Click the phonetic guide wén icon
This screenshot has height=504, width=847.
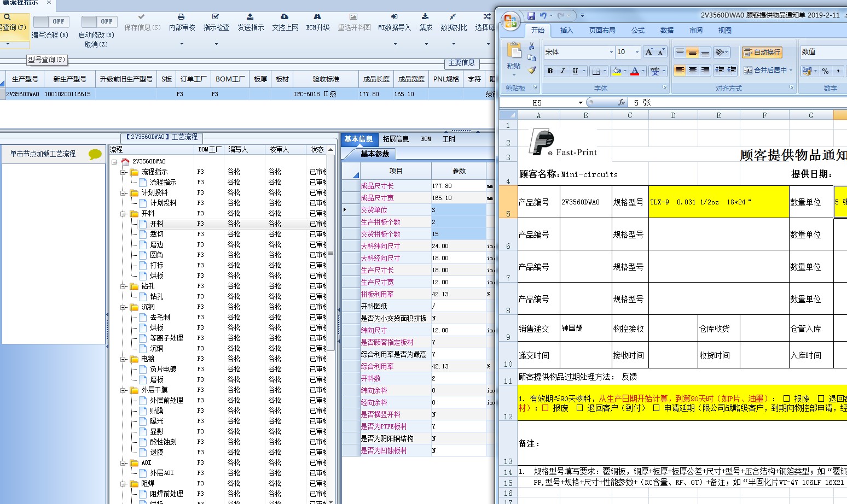655,71
